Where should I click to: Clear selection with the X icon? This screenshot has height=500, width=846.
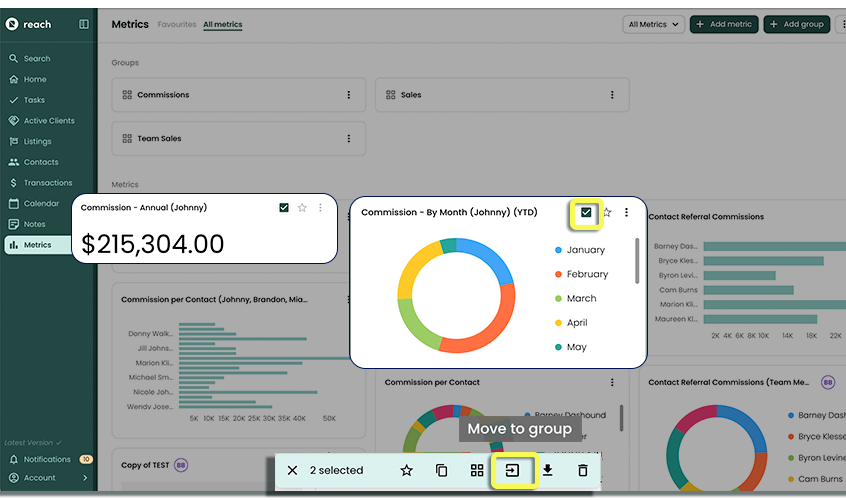coord(292,470)
